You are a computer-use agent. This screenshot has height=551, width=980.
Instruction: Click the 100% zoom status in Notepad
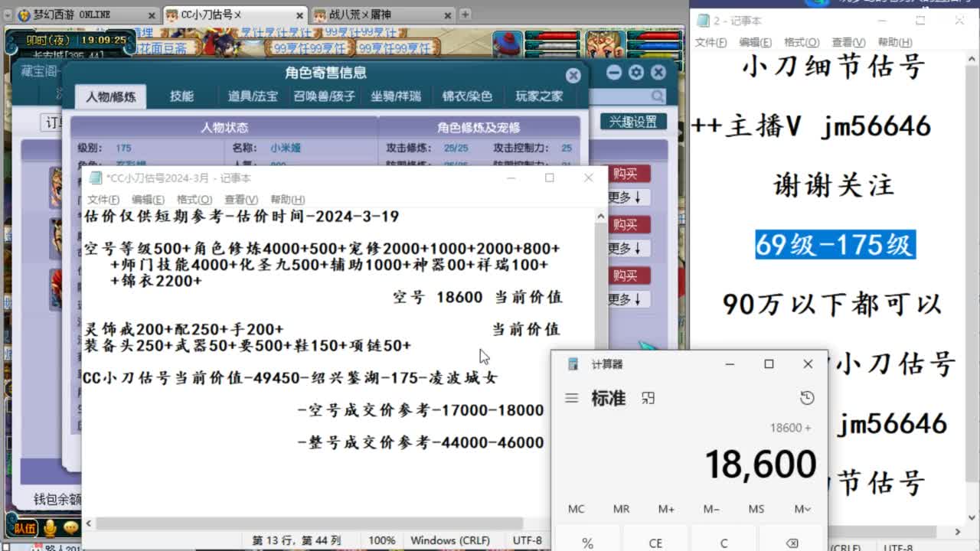(381, 540)
